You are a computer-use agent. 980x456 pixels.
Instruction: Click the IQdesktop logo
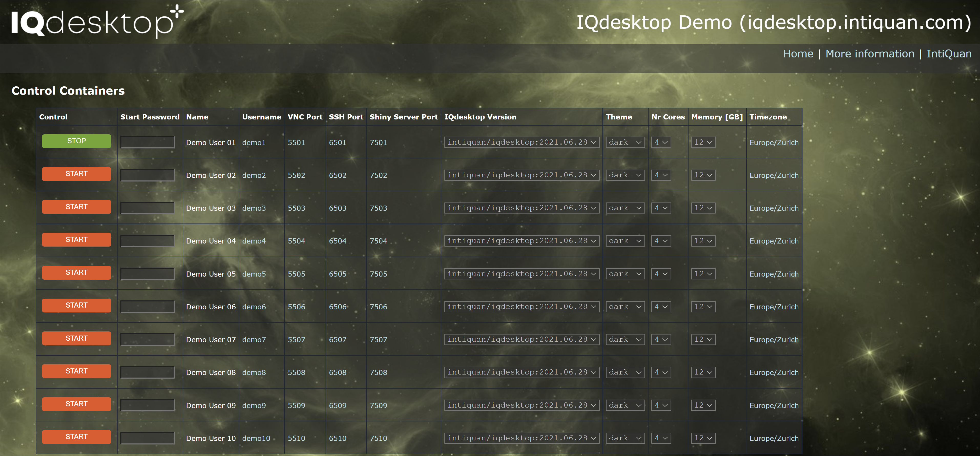[97, 21]
